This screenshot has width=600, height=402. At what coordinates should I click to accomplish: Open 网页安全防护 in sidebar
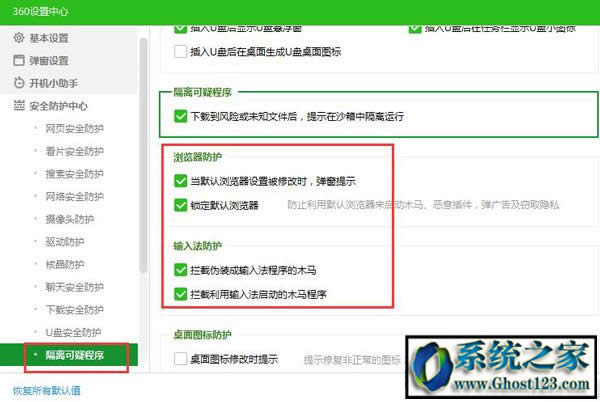click(x=74, y=129)
